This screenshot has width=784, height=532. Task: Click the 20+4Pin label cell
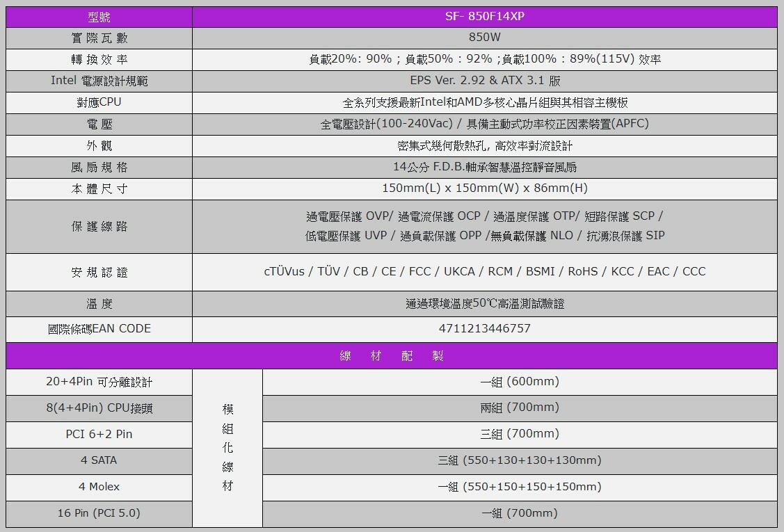[99, 382]
